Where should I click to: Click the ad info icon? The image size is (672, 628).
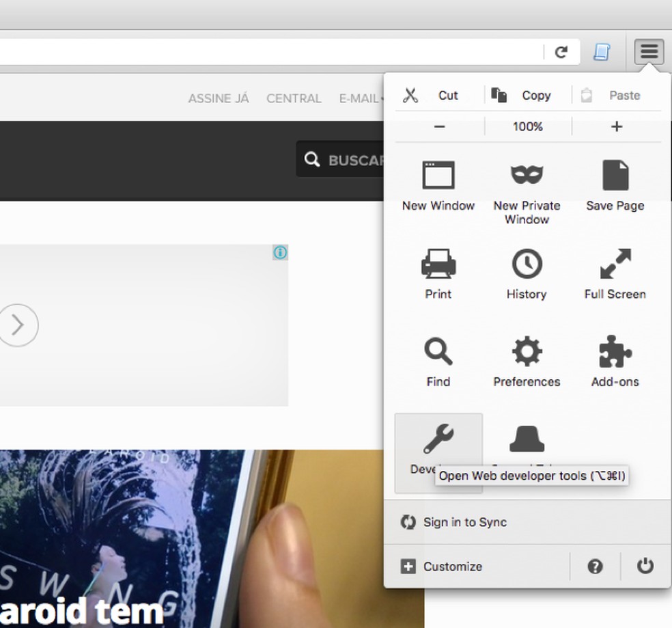pyautogui.click(x=280, y=253)
